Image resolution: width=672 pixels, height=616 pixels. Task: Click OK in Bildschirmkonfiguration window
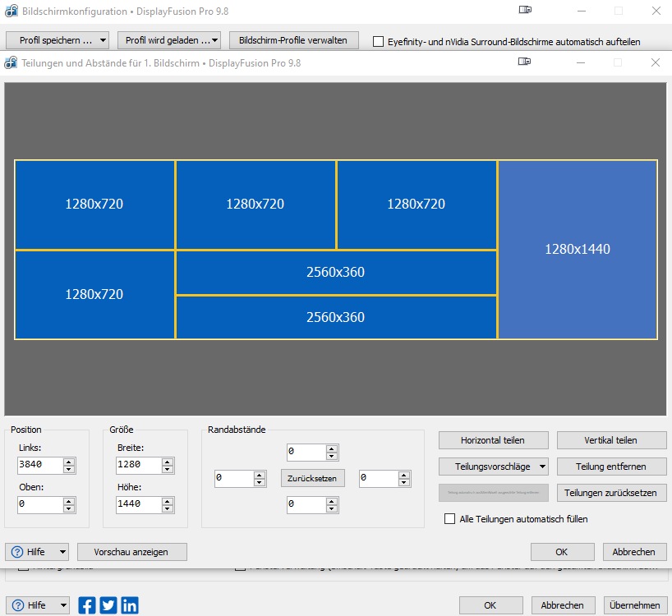[490, 605]
